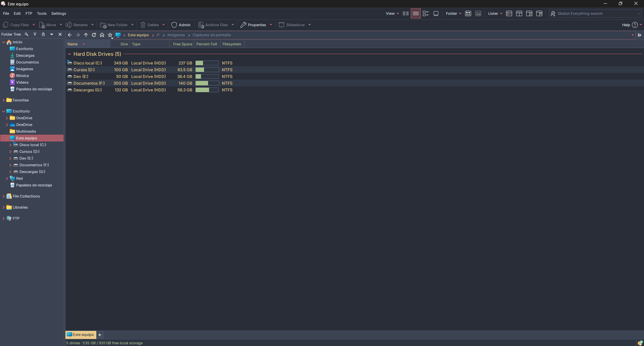The image size is (644, 346).
Task: Click the Admin shield icon
Action: click(x=174, y=25)
